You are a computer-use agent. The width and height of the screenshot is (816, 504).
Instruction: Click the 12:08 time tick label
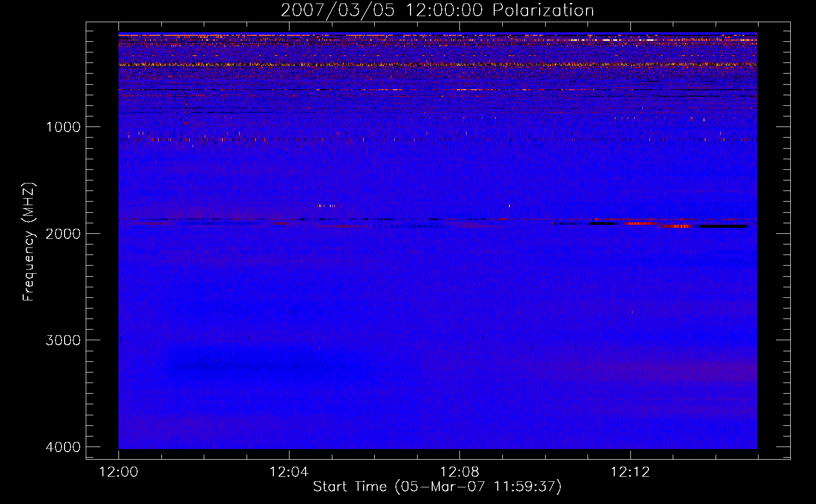(459, 472)
